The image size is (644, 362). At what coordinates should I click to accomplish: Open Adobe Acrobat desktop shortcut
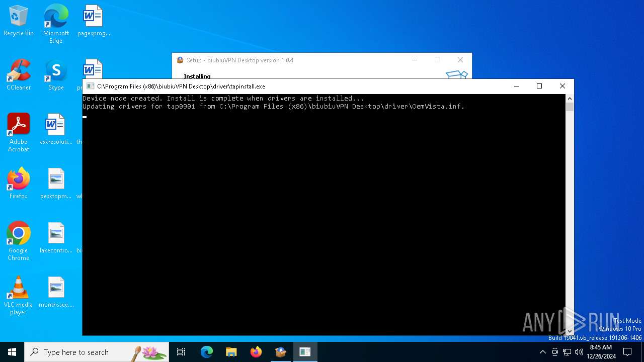pyautogui.click(x=19, y=133)
